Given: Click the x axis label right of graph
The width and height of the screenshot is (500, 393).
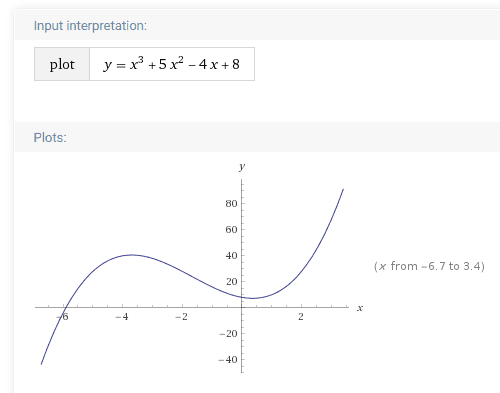Looking at the screenshot, I should point(360,308).
